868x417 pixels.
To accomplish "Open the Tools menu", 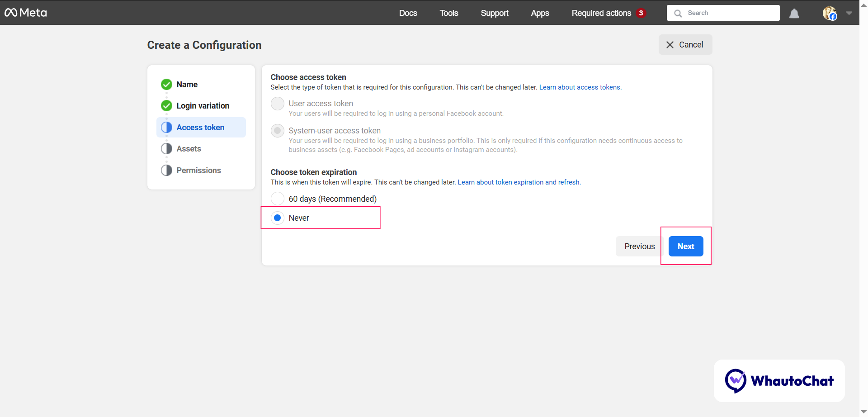I will point(448,13).
